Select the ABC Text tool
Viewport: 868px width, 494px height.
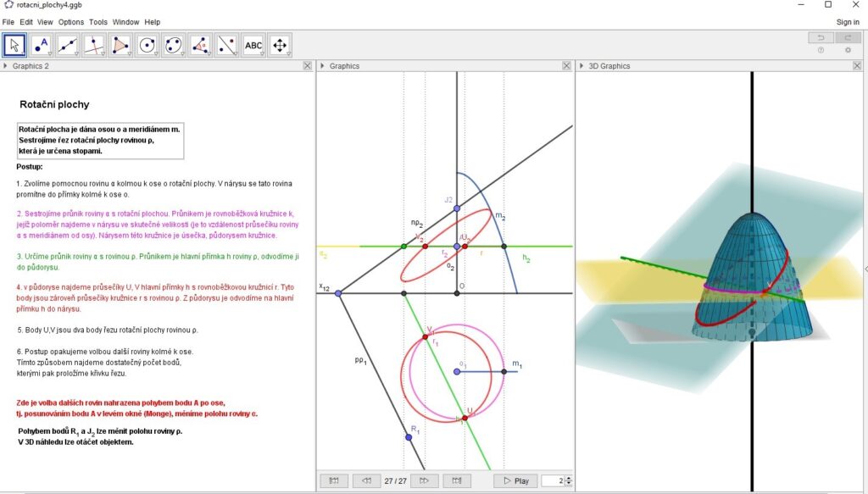253,45
